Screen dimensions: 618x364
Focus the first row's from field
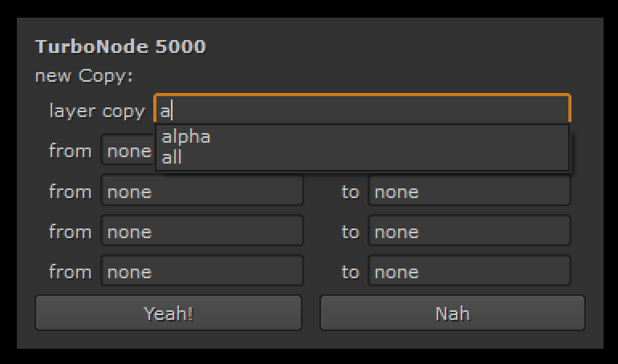127,151
